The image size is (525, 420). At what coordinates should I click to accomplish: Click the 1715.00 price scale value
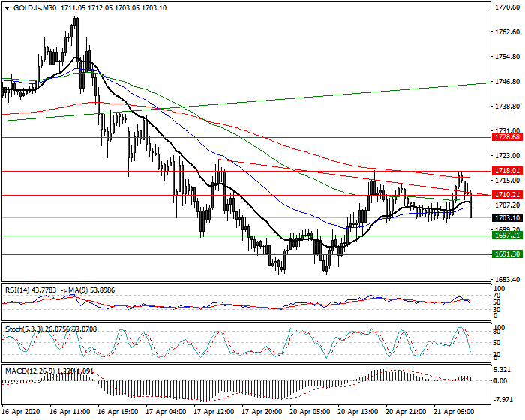click(508, 181)
